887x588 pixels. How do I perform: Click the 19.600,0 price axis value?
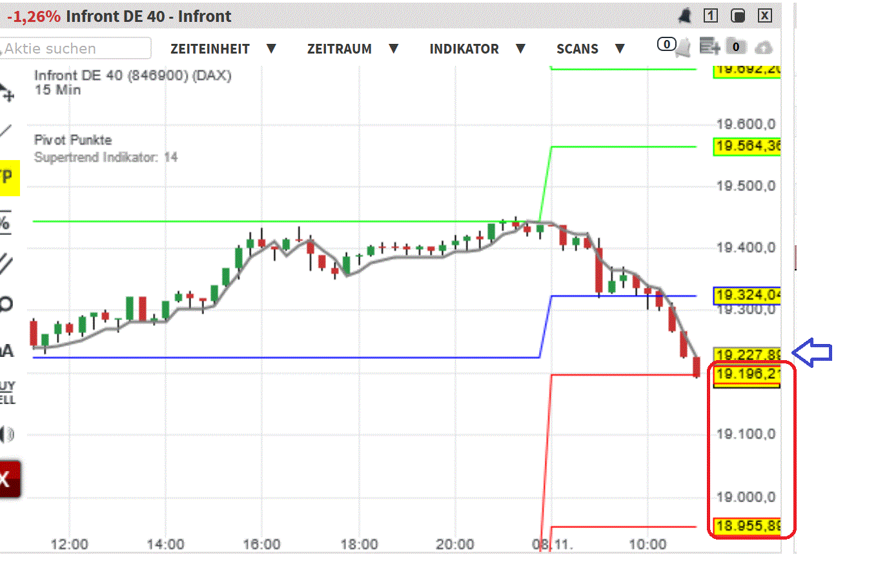click(x=746, y=125)
